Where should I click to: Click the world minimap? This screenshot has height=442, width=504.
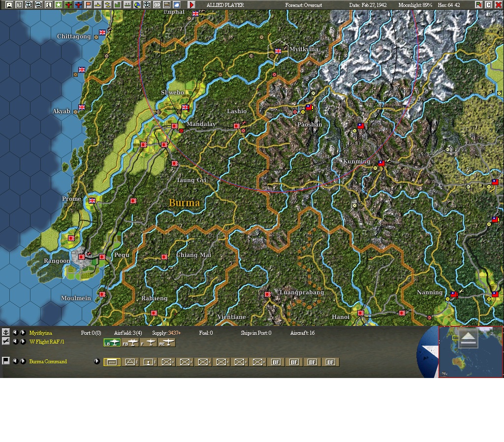[x=470, y=351]
